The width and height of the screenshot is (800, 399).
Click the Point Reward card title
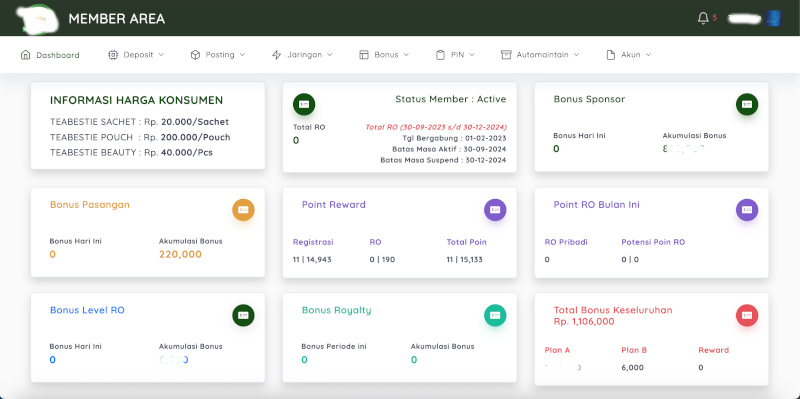coord(334,205)
